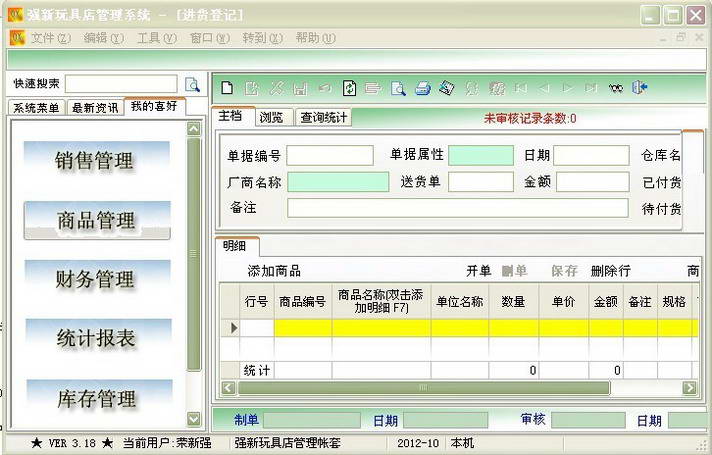Select the 我的喜好 tab
This screenshot has height=455, width=712.
point(154,106)
